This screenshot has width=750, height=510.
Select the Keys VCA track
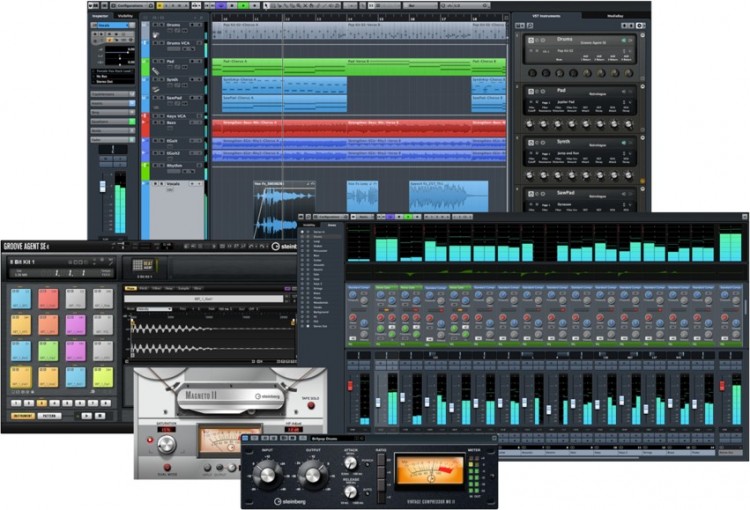[176, 116]
